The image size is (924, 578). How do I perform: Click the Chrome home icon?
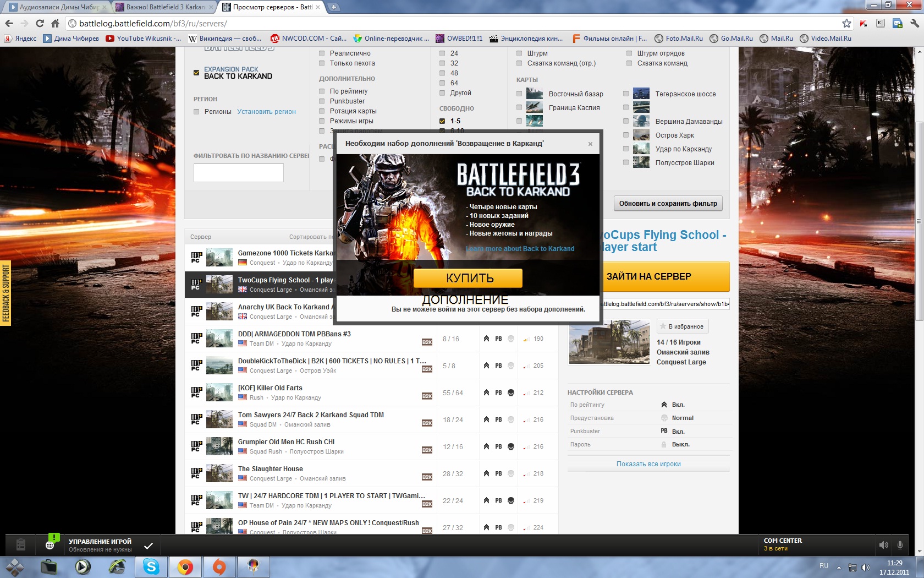(55, 23)
